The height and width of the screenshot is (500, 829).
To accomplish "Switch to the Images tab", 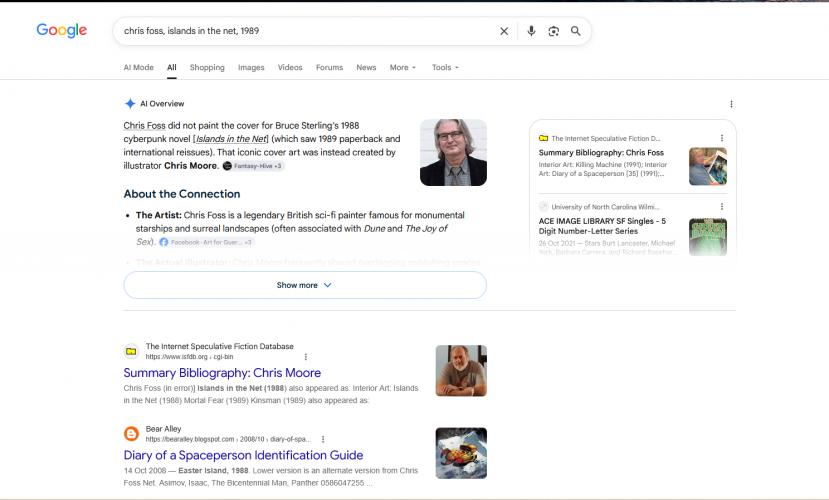I will (x=251, y=68).
